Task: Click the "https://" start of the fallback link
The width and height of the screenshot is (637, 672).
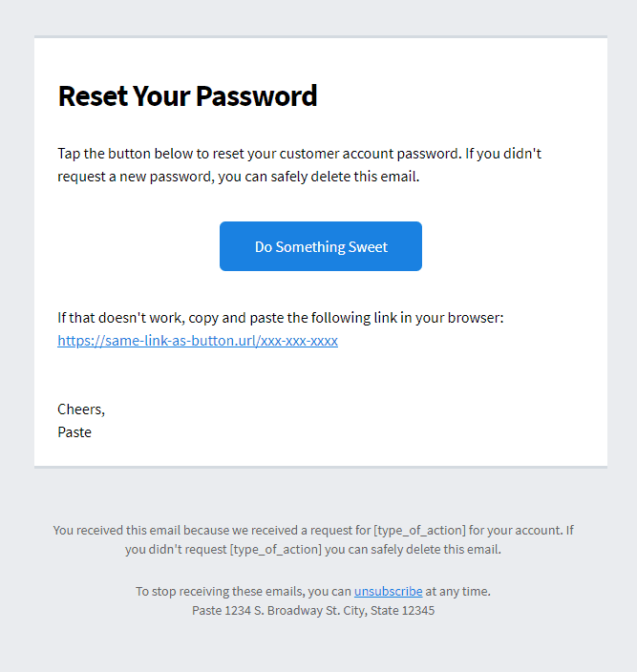Action: [x=81, y=340]
